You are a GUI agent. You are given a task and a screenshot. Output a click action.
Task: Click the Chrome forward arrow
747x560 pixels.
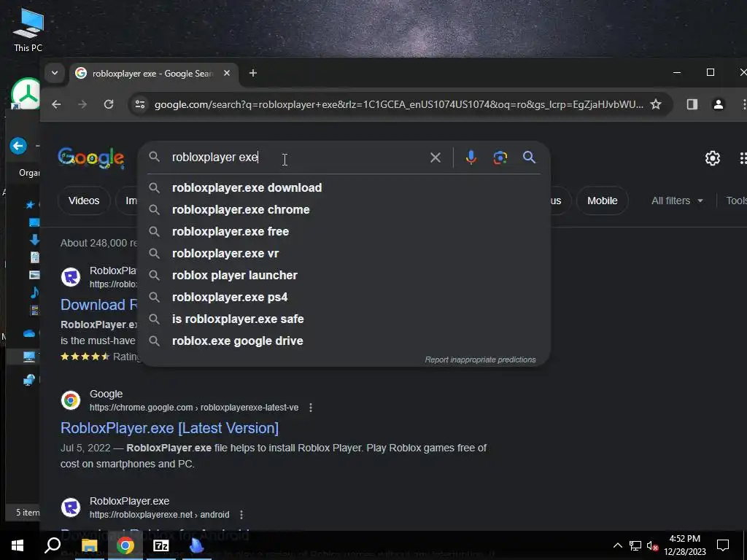click(82, 104)
